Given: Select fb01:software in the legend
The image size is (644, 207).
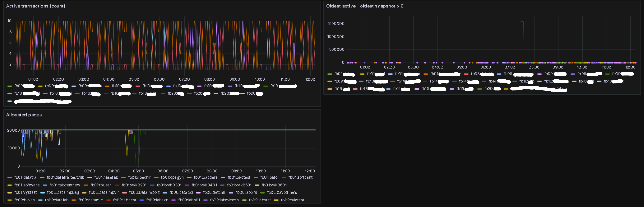Looking at the screenshot, I should (27, 185).
